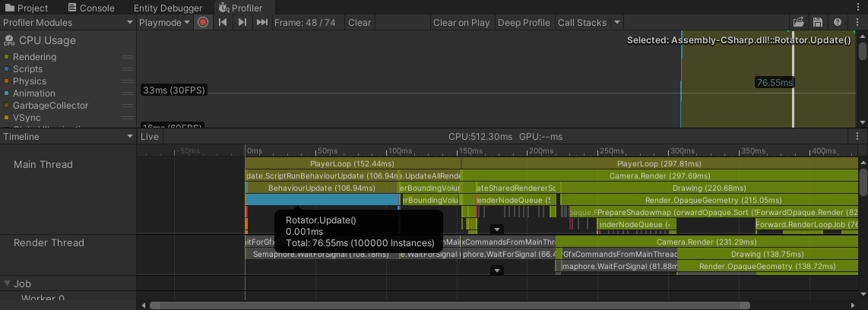Screen dimensions: 868x310
Task: Click the Live button
Action: pyautogui.click(x=150, y=136)
